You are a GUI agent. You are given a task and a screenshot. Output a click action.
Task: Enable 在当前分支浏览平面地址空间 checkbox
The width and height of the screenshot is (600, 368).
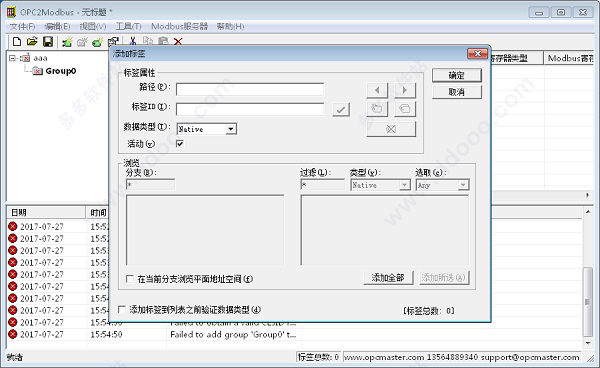130,279
